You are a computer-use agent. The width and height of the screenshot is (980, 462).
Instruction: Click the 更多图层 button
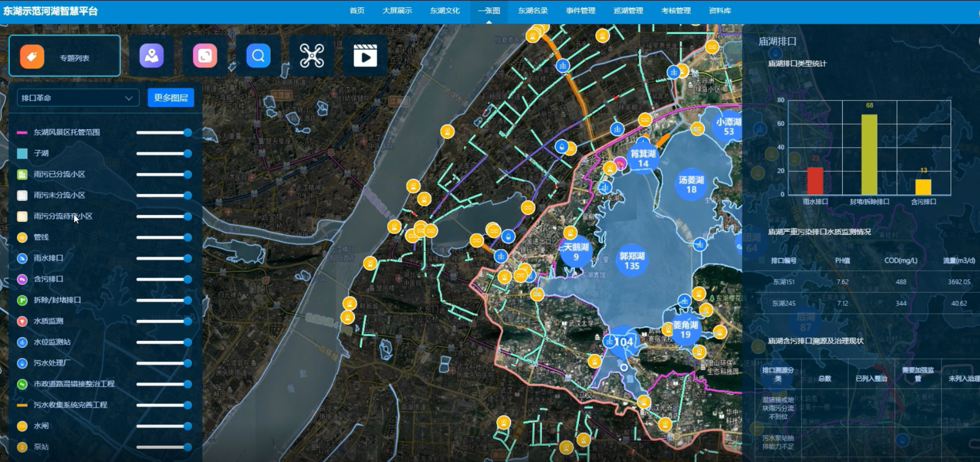[x=171, y=98]
